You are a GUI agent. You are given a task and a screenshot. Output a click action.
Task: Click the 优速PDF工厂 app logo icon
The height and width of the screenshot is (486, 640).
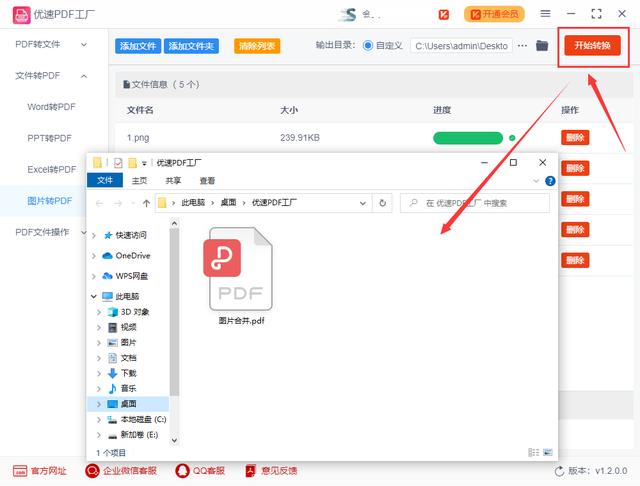pyautogui.click(x=21, y=15)
